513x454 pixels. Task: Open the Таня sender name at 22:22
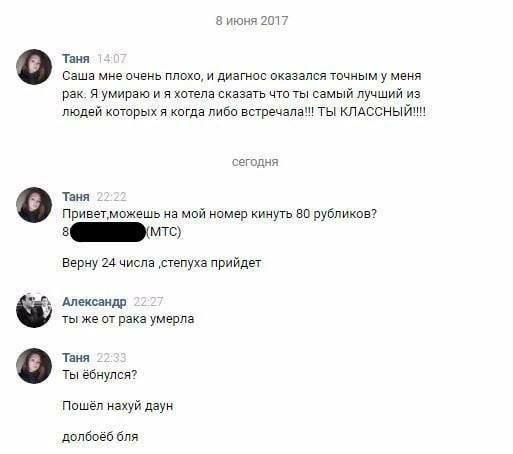(76, 197)
